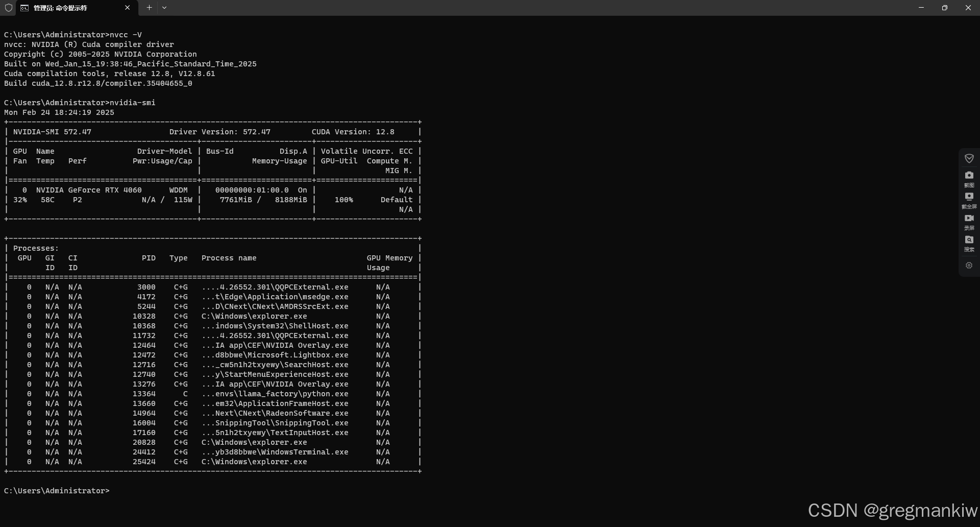The image size is (980, 527).
Task: Click the 'Mon Feb 24 18:24:19 2025' timestamp
Action: pyautogui.click(x=59, y=112)
